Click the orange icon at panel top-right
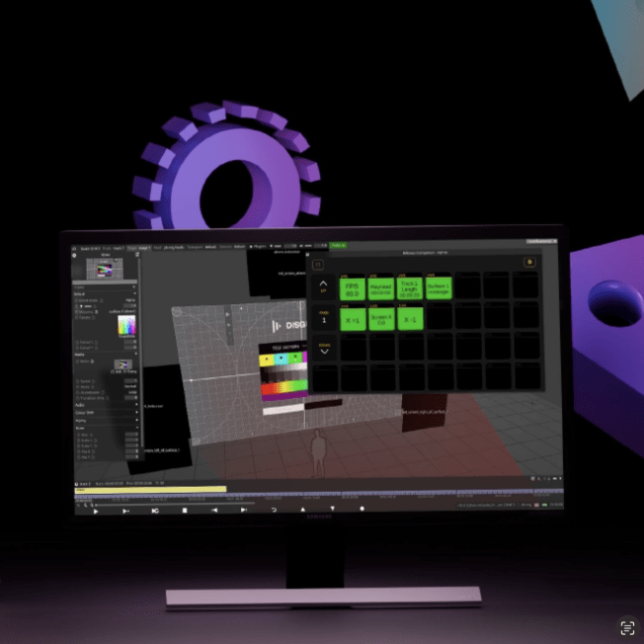 click(x=528, y=262)
